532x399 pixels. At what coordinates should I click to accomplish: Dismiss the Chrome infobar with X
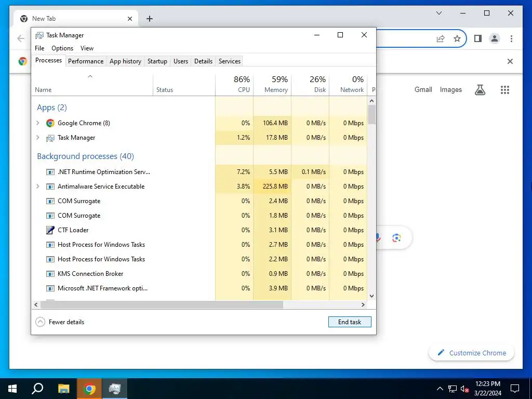click(x=510, y=61)
